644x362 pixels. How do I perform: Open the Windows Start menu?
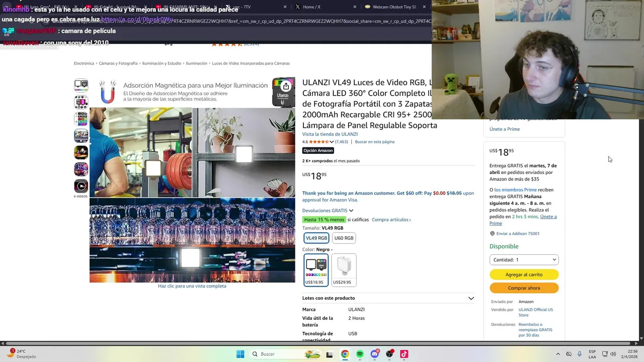(x=240, y=354)
